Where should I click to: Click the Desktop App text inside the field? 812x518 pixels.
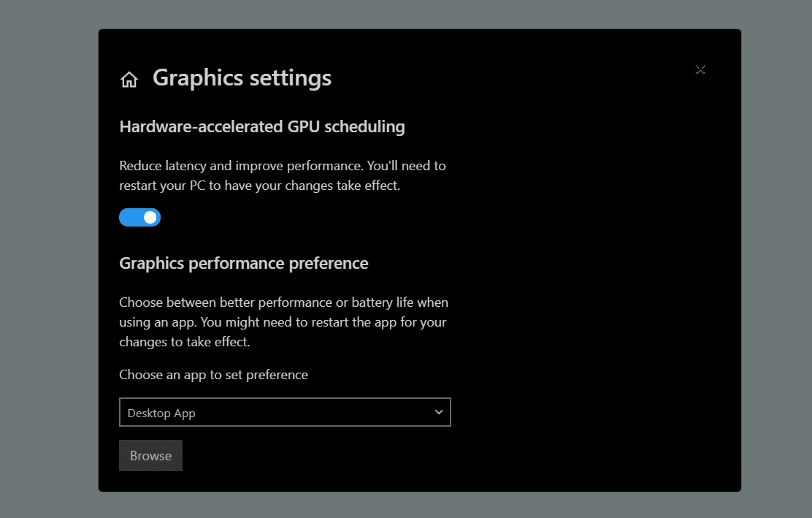pos(161,413)
